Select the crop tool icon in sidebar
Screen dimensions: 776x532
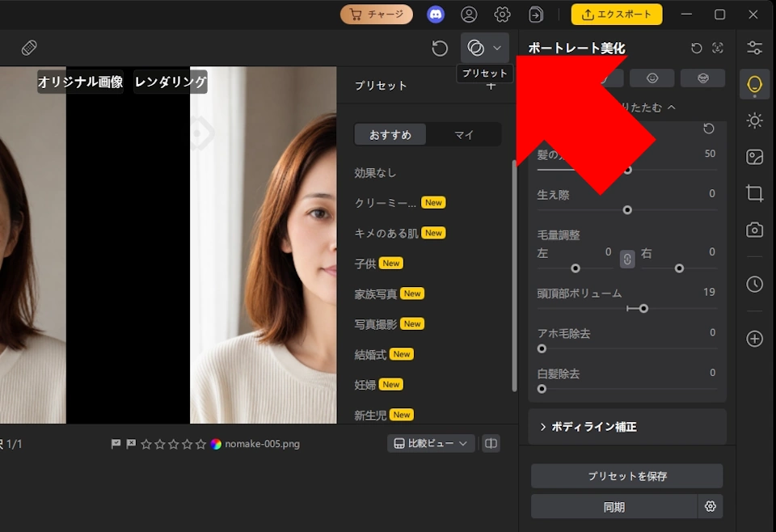coord(754,192)
